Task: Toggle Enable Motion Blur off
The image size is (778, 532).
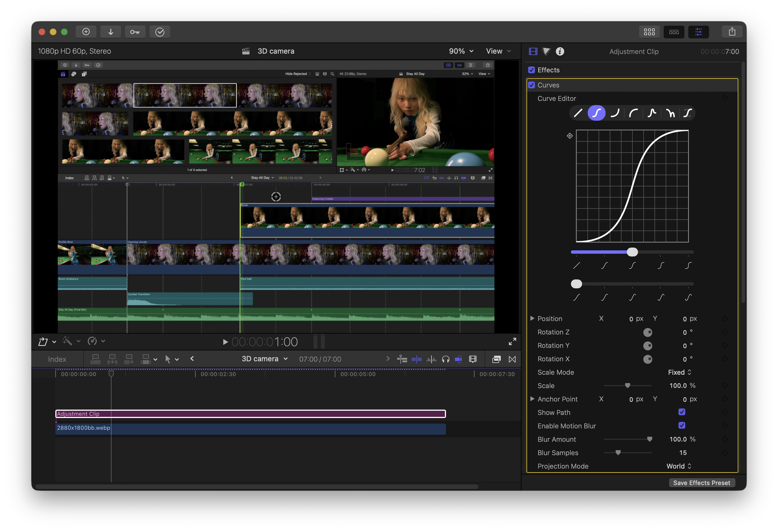Action: [682, 426]
